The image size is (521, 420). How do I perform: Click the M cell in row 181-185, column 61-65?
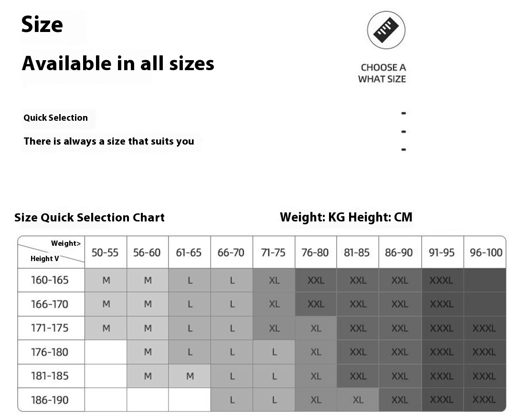190,376
